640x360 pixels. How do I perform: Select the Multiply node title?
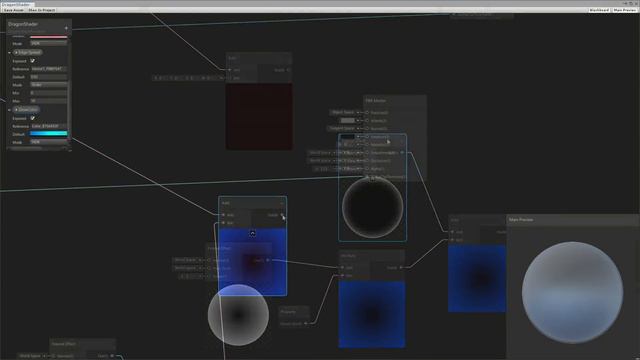click(348, 256)
